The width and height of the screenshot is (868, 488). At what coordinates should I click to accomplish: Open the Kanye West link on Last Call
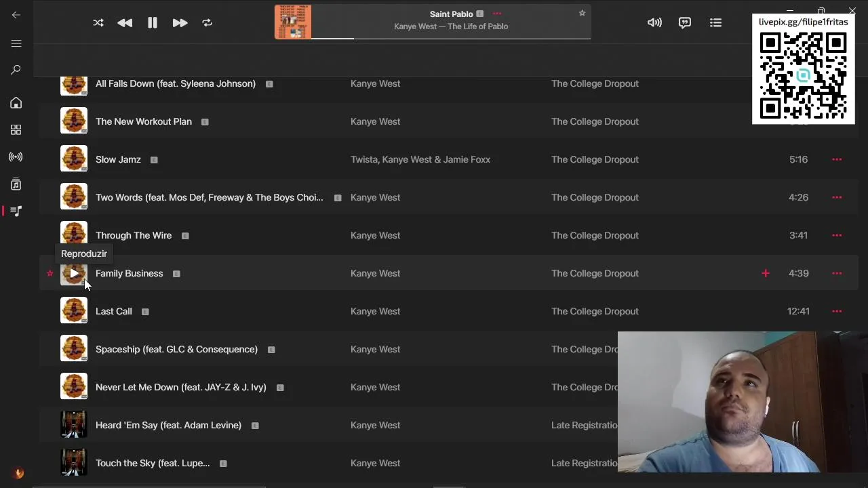[x=375, y=311]
